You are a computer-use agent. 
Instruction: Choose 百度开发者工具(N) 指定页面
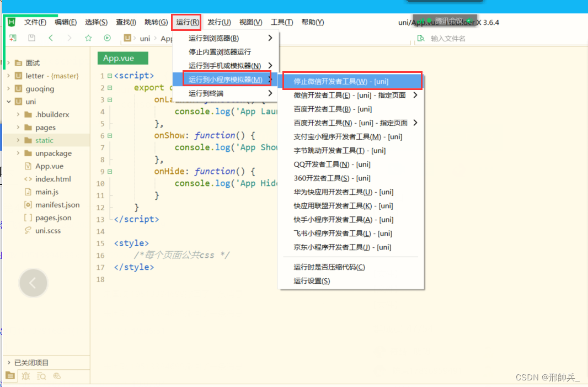pos(351,123)
